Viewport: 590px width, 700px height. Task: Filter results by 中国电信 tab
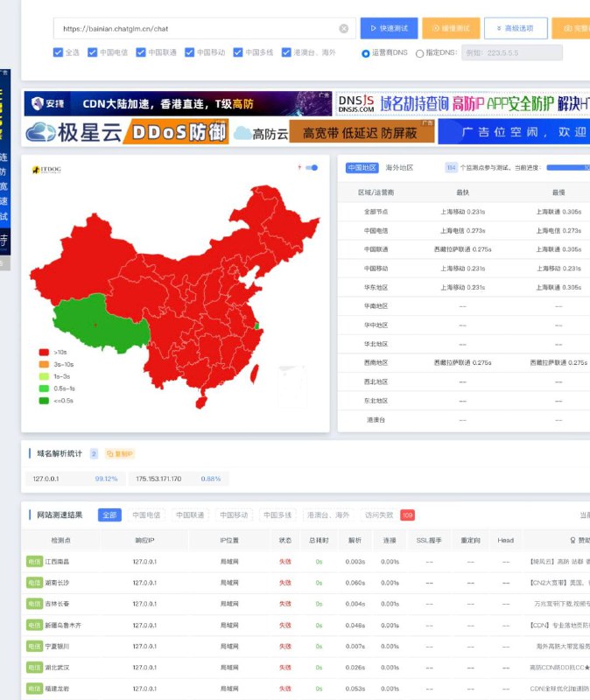click(146, 515)
